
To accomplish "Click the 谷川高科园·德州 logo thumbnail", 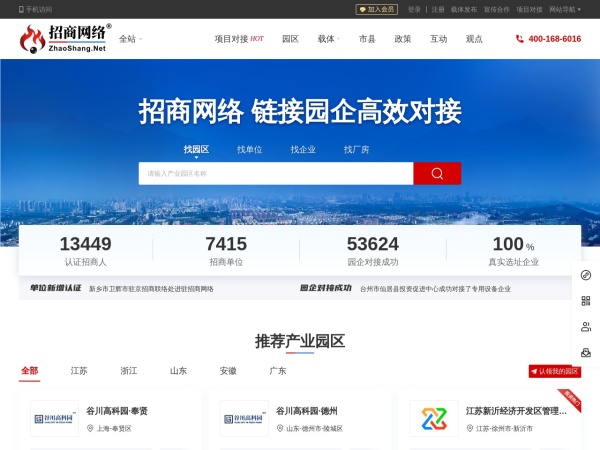I will (244, 419).
